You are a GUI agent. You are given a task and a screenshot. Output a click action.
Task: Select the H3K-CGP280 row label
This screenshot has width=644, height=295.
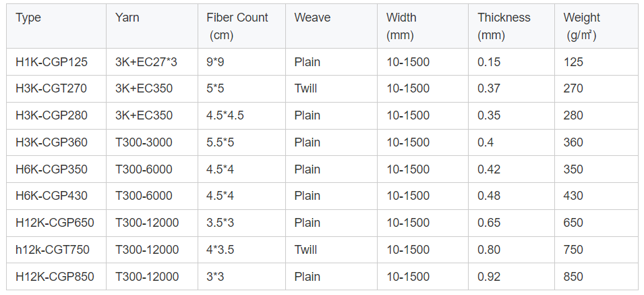coord(51,115)
